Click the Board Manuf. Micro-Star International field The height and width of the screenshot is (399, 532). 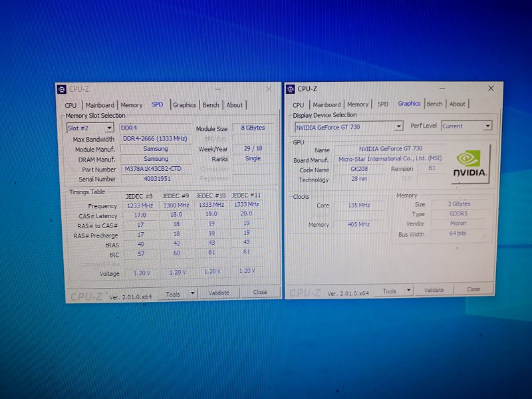390,158
